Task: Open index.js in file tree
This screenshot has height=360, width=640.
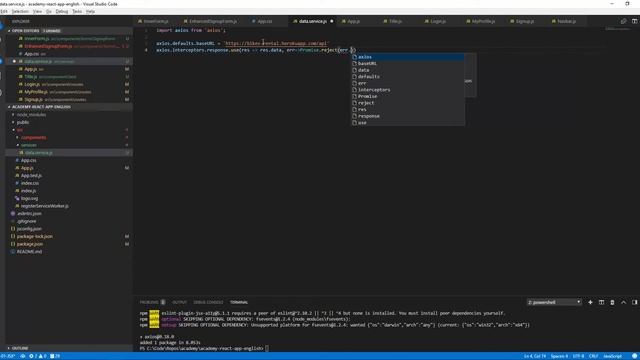Action: point(28,191)
